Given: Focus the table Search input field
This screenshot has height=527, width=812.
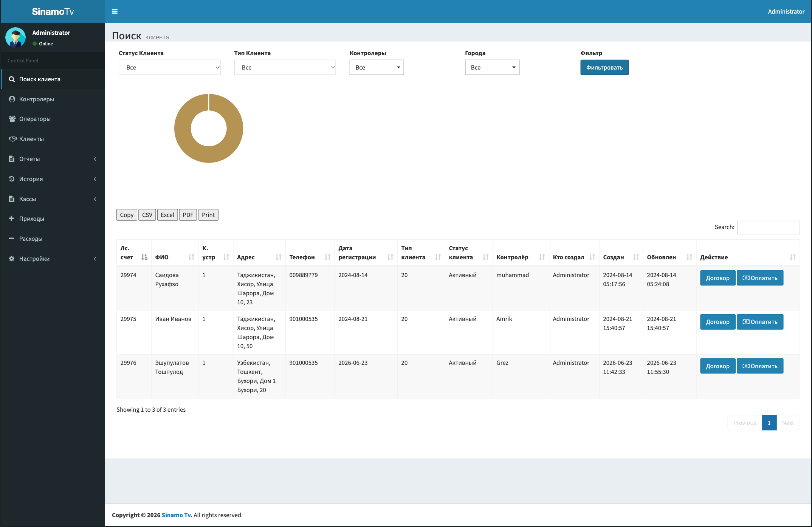Looking at the screenshot, I should 768,227.
